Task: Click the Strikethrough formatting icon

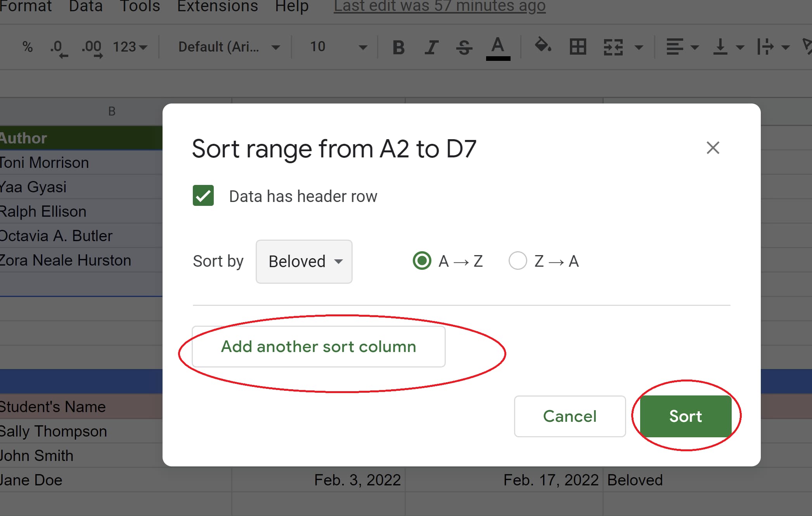Action: coord(452,47)
